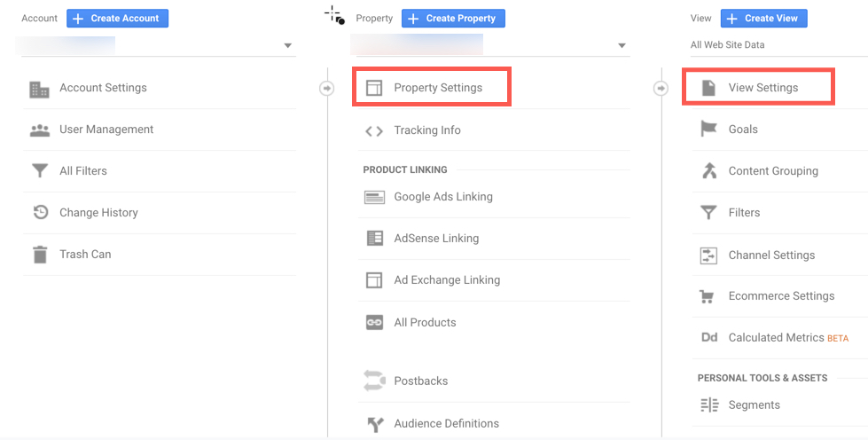Expand the Account selector dropdown

pyautogui.click(x=287, y=46)
